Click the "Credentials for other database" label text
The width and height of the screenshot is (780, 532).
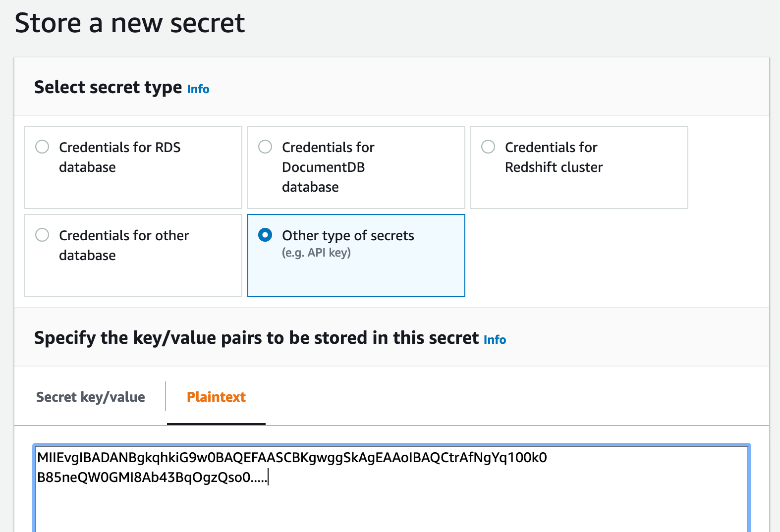click(x=124, y=245)
